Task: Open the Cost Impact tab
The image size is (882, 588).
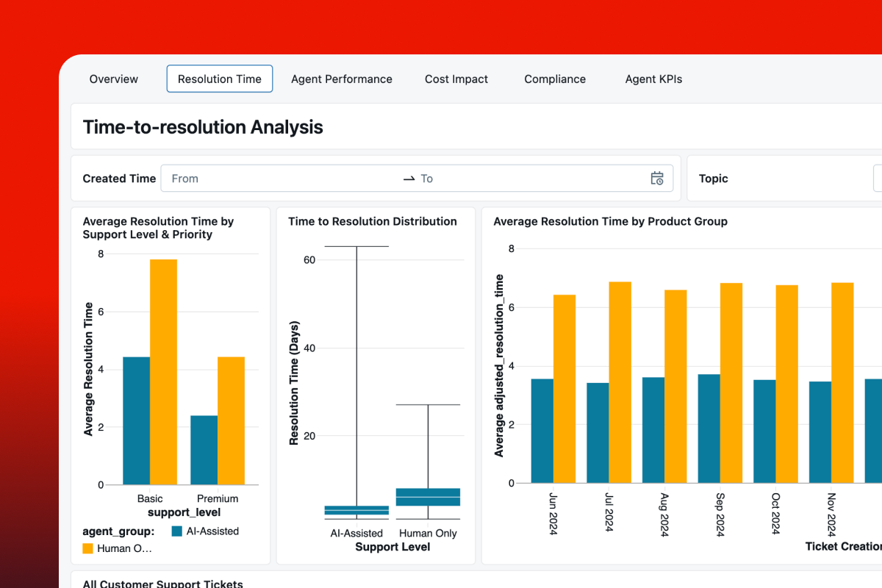Action: (456, 79)
